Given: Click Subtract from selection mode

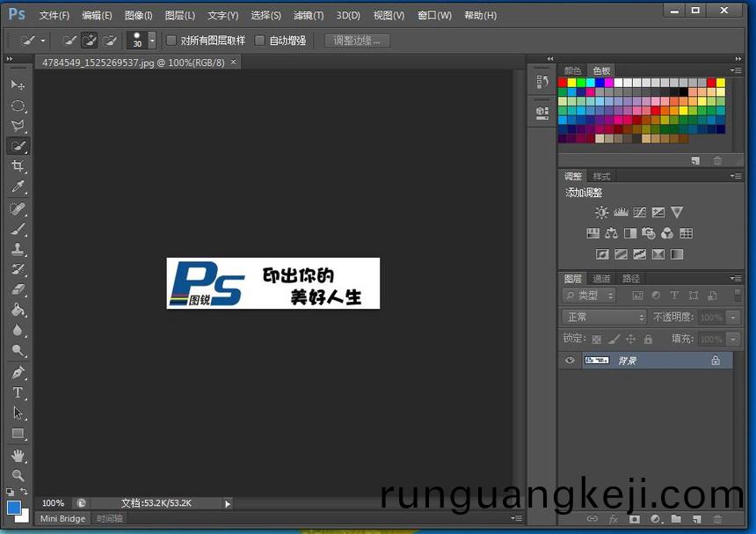Looking at the screenshot, I should 110,40.
